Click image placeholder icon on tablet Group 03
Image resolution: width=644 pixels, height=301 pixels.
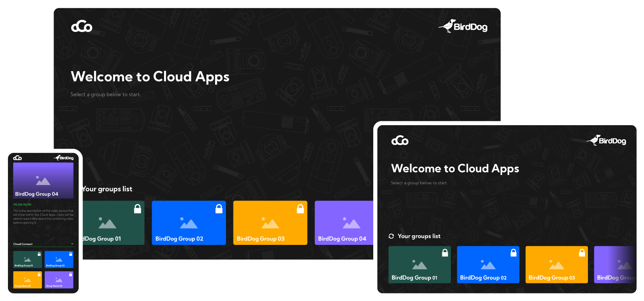(557, 265)
